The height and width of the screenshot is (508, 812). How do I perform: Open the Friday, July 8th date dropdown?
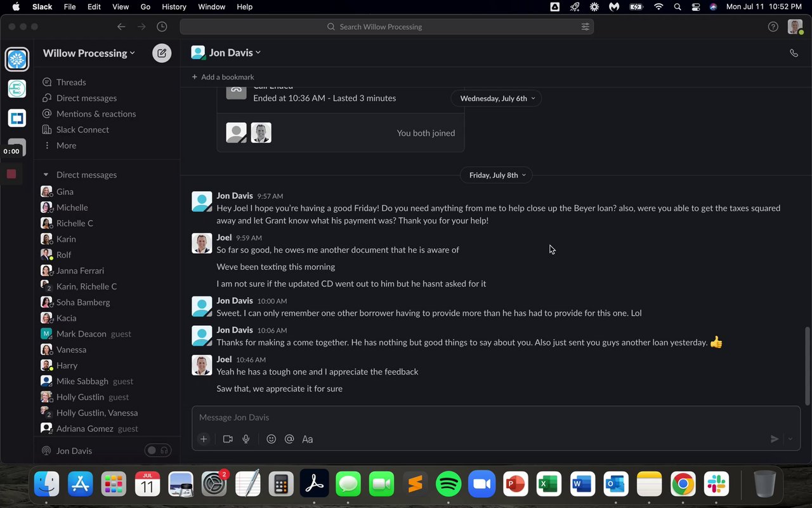pyautogui.click(x=496, y=175)
